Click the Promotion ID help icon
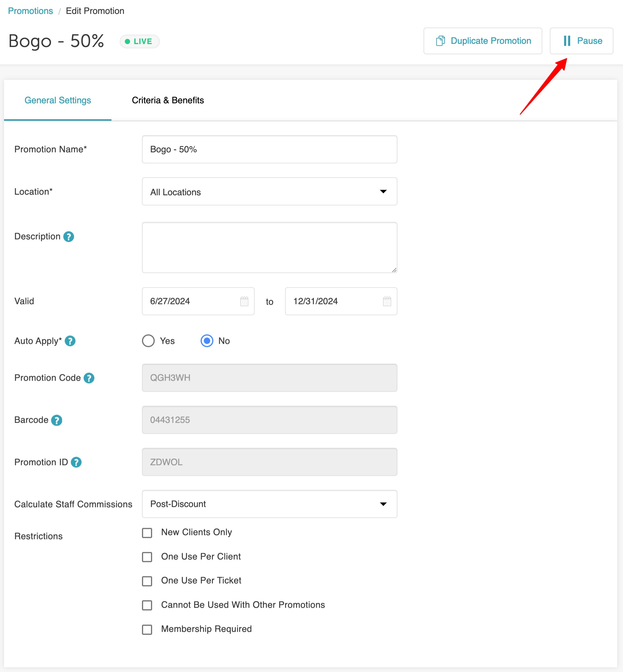This screenshot has width=623, height=672. (x=76, y=462)
